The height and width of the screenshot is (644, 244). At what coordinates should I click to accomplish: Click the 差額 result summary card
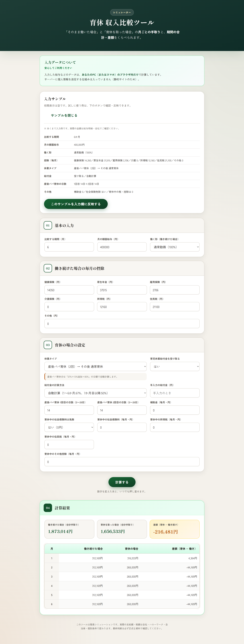(x=175, y=529)
